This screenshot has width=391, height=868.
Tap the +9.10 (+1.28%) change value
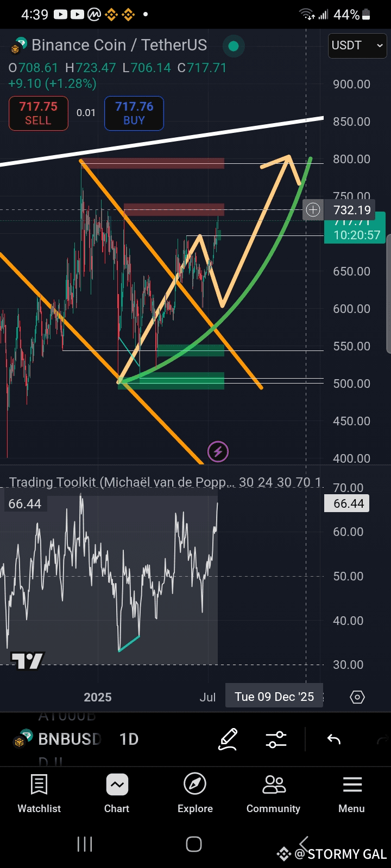coord(52,84)
